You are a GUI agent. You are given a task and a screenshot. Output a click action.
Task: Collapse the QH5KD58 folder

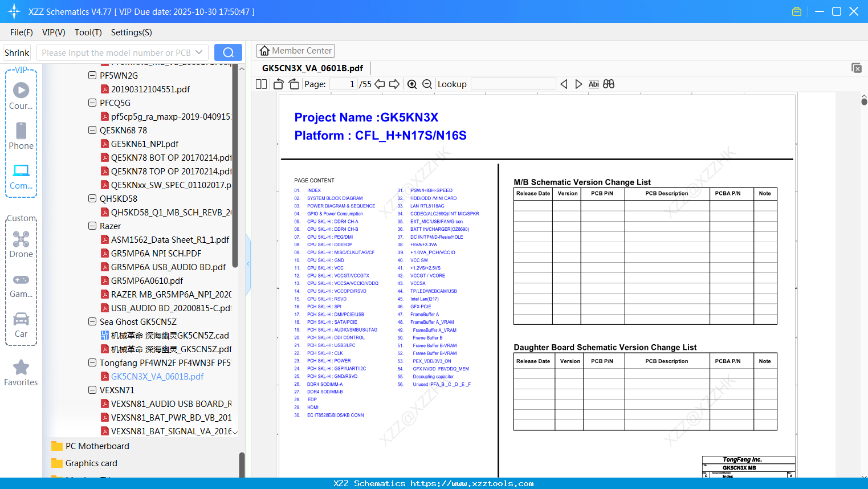[x=92, y=198]
